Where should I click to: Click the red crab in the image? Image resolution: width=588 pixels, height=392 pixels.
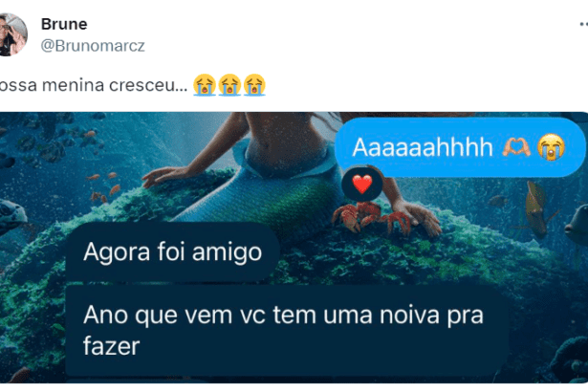click(x=369, y=218)
